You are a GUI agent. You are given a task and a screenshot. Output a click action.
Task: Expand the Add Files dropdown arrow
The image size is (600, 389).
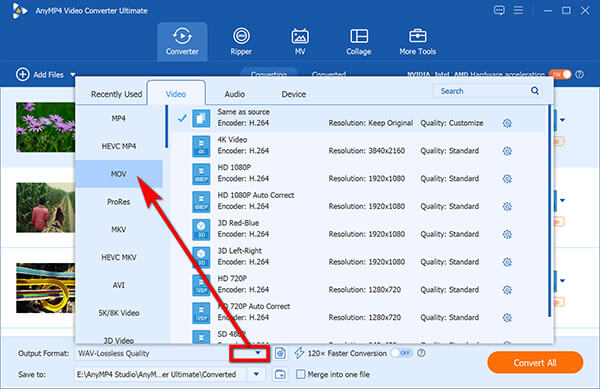[x=73, y=75]
